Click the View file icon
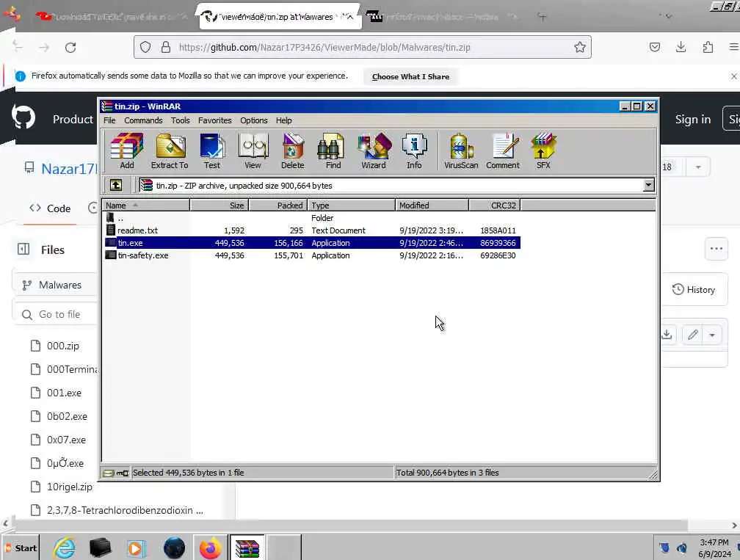740x560 pixels. [x=253, y=151]
